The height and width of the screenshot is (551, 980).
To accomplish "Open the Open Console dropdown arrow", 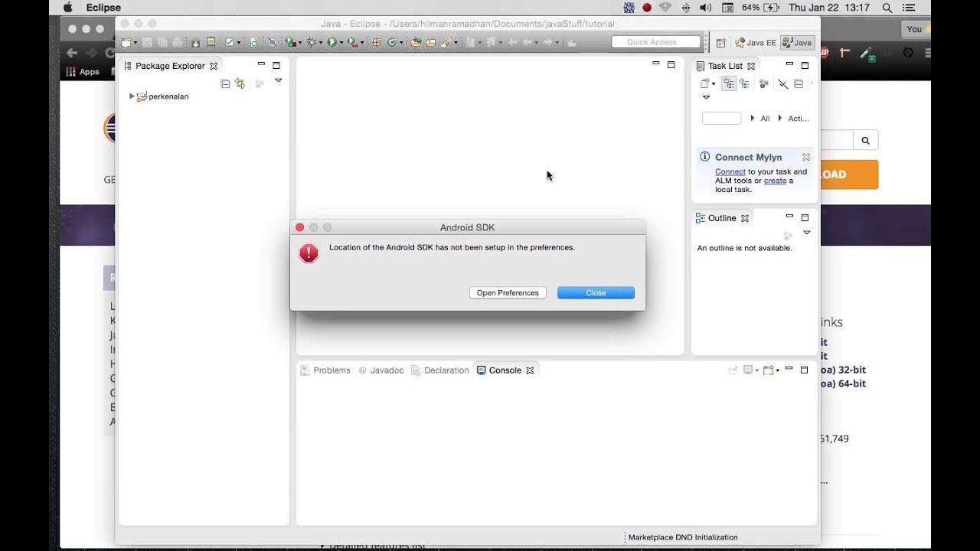I will coord(778,370).
